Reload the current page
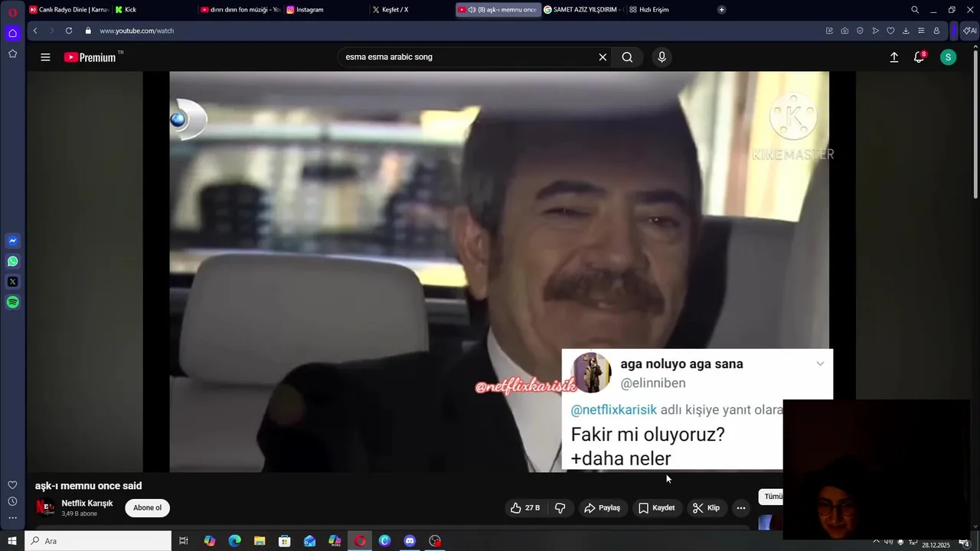 69,31
